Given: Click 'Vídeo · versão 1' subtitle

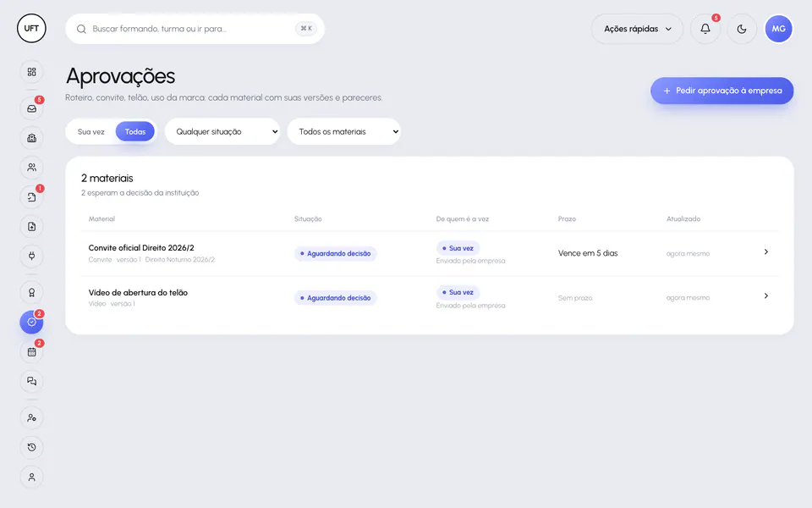Looking at the screenshot, I should [x=112, y=304].
